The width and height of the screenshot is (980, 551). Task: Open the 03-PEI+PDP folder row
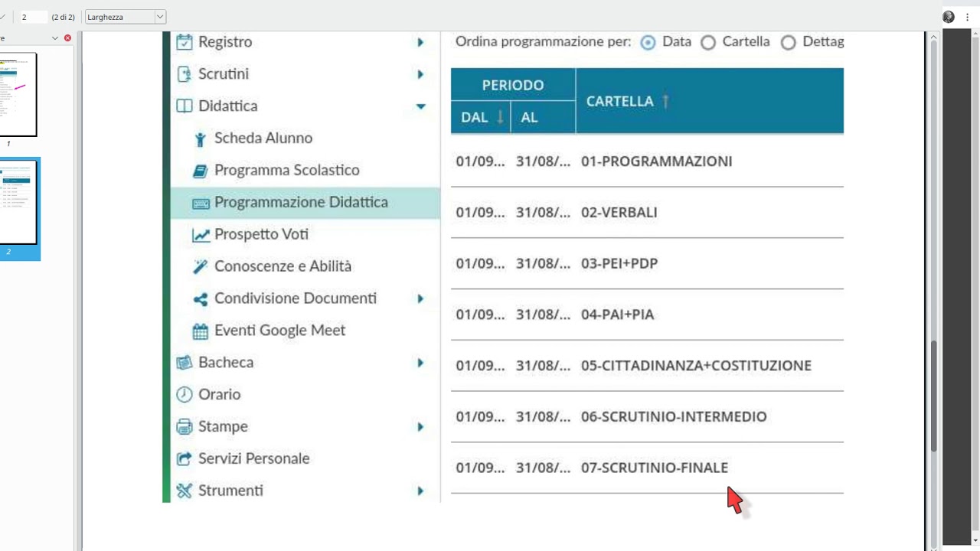point(647,263)
